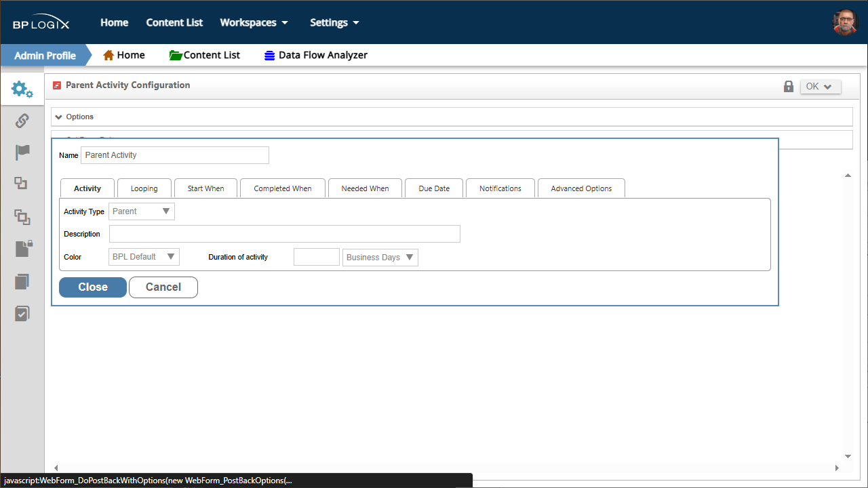This screenshot has height=488, width=868.
Task: Click the blue Data Flow Analyzer icon
Action: coord(269,56)
